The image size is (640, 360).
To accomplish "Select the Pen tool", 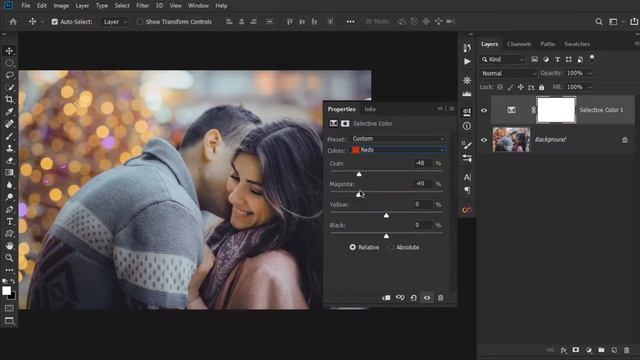I will (x=9, y=209).
